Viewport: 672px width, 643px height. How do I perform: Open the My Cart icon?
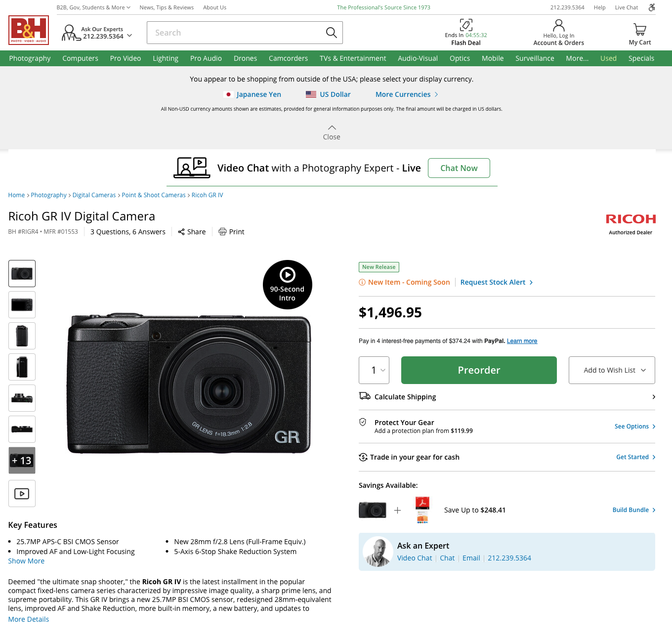639,31
